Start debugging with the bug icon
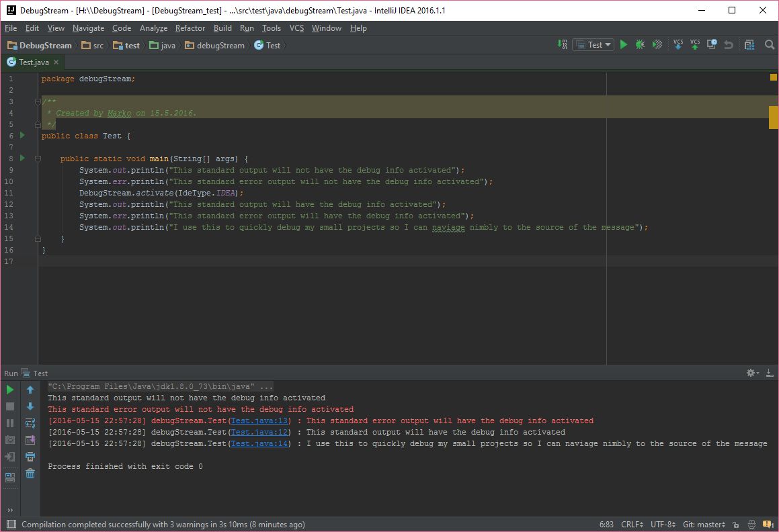Screen dimensions: 779x532 point(641,45)
